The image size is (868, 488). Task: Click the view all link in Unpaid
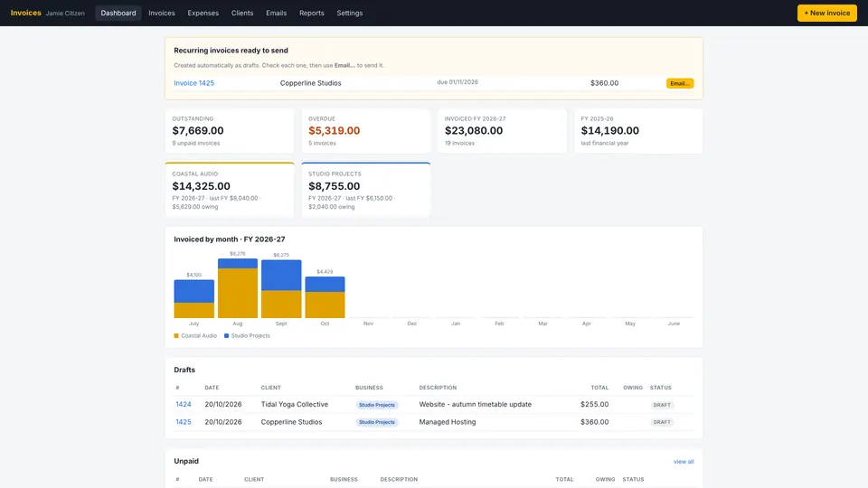(684, 462)
